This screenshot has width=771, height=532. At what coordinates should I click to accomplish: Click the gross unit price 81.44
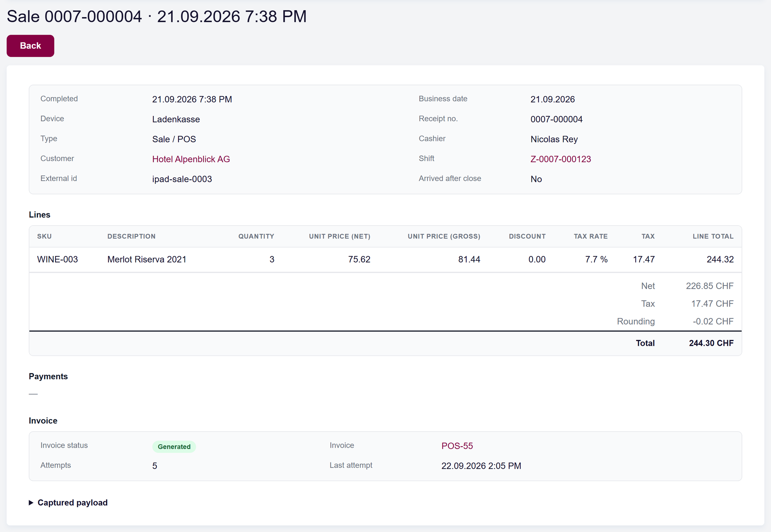469,259
